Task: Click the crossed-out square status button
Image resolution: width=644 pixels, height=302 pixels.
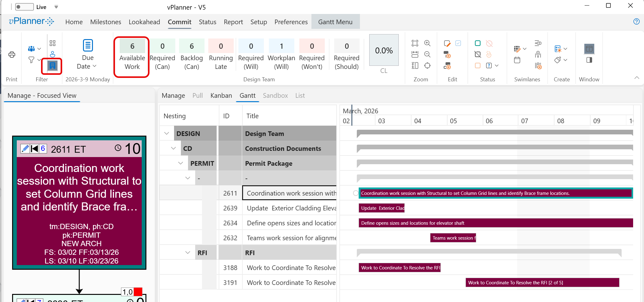Action: click(x=478, y=54)
